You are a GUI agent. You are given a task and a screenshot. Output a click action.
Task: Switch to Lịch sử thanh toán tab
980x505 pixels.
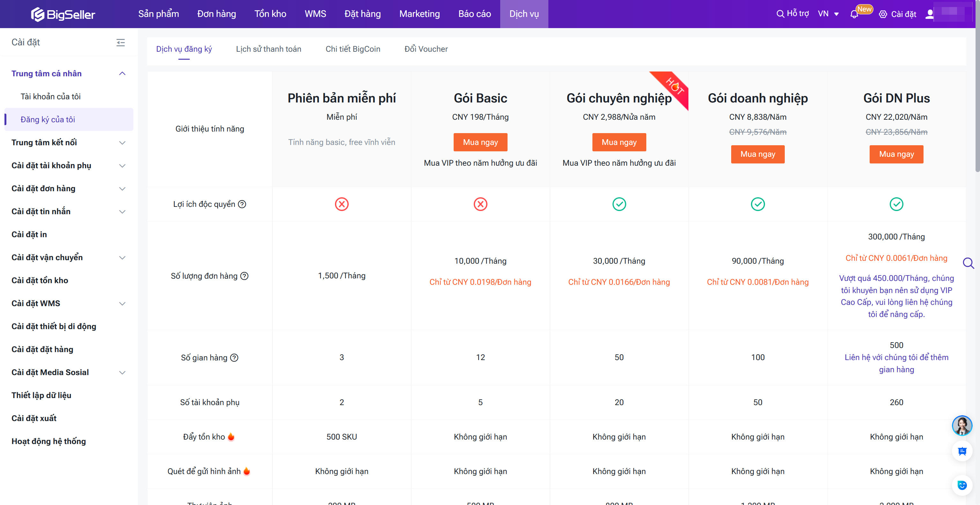click(x=268, y=49)
